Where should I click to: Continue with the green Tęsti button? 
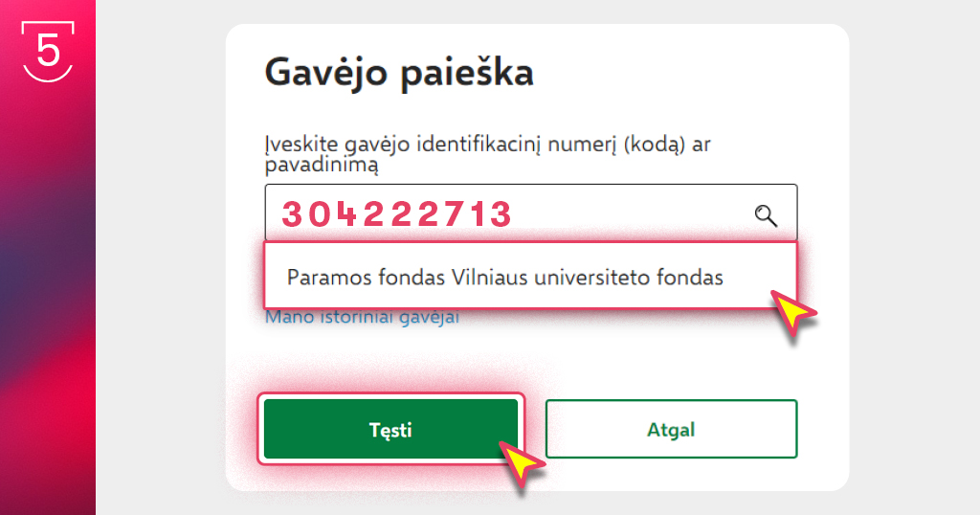[x=390, y=430]
